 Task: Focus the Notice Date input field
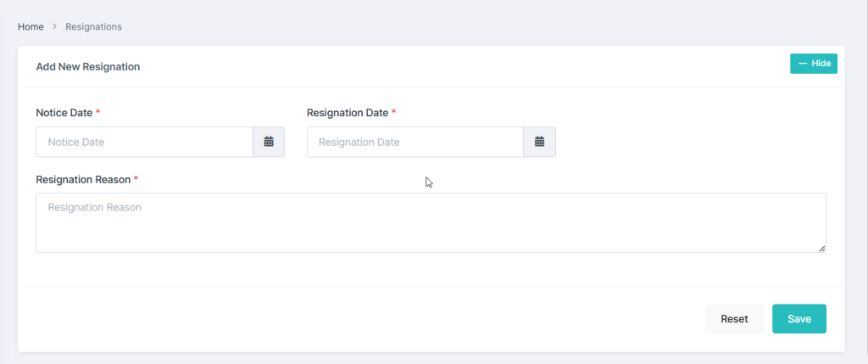tap(144, 142)
